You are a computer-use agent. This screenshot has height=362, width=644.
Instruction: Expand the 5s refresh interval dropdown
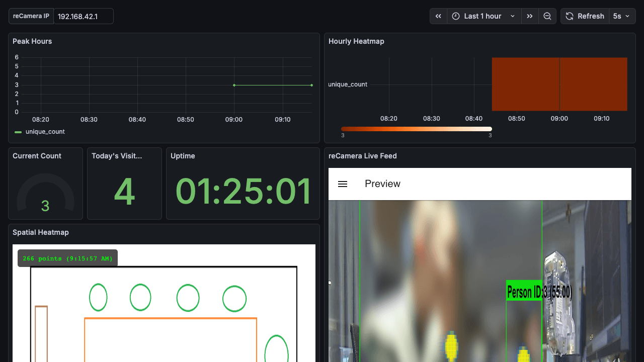click(622, 16)
